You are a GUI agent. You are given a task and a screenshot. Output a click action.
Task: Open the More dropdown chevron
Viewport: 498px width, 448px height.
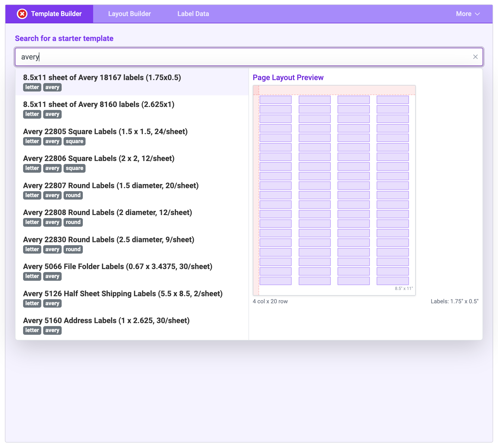click(x=477, y=14)
